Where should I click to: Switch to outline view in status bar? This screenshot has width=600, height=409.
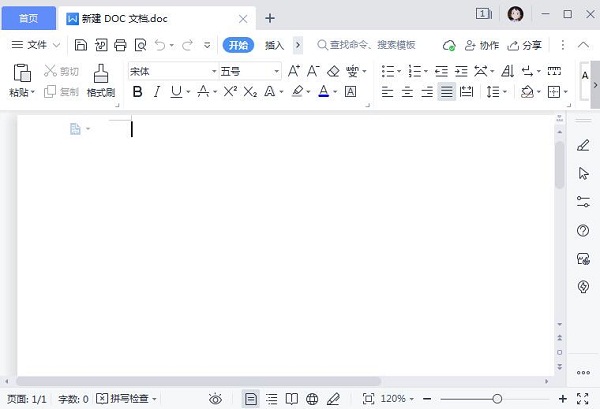(272, 399)
